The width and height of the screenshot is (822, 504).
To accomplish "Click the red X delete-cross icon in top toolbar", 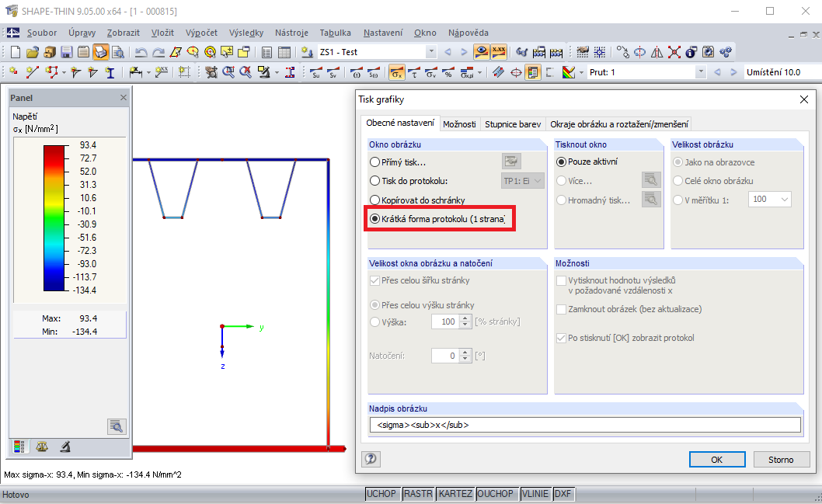I will point(674,52).
